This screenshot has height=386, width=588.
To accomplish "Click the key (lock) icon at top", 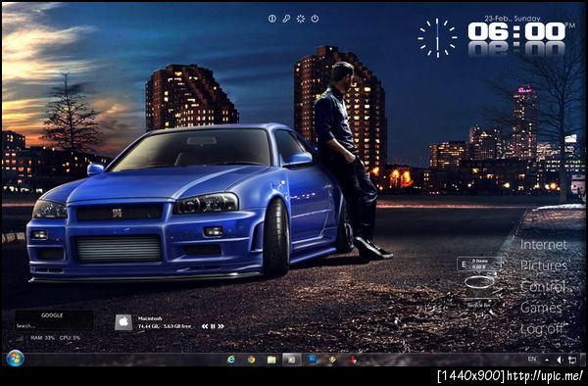I will click(x=286, y=19).
